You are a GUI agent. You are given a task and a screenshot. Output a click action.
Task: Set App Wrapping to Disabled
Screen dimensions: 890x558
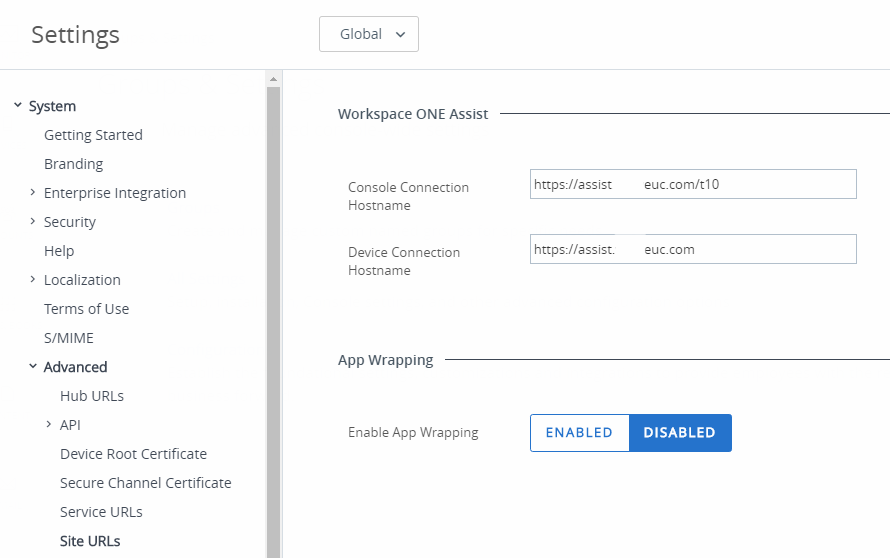tap(680, 433)
